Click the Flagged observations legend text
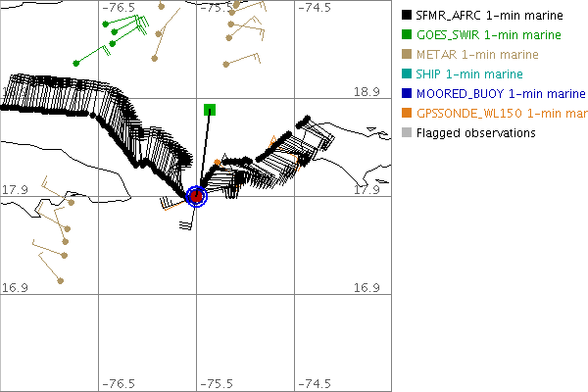The height and width of the screenshot is (392, 588). click(476, 133)
